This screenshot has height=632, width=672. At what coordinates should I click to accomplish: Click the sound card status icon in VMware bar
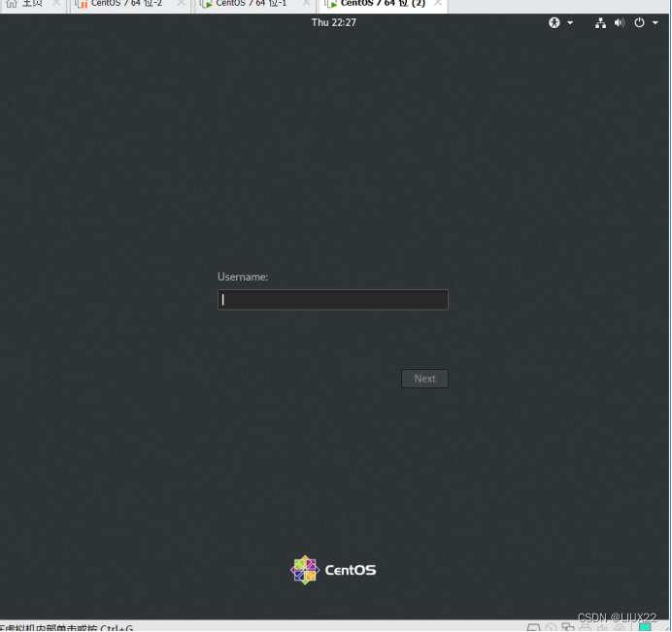click(602, 628)
